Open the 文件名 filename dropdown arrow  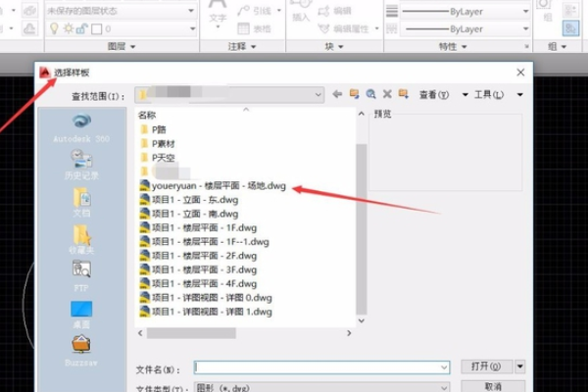coord(444,367)
